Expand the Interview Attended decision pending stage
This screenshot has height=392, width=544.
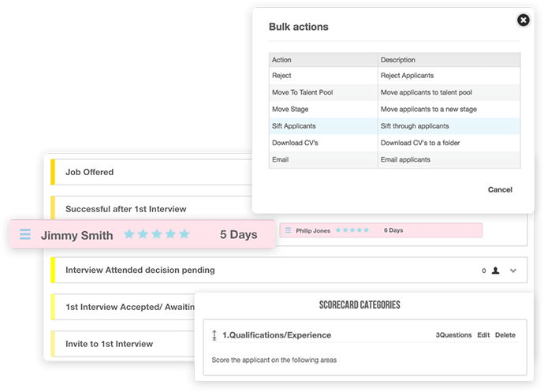coord(513,271)
